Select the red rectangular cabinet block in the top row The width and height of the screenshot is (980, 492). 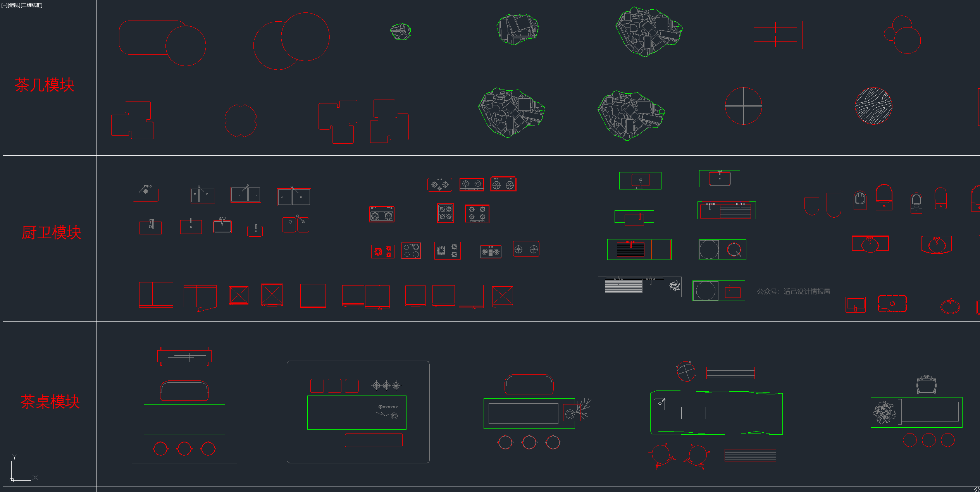(775, 35)
